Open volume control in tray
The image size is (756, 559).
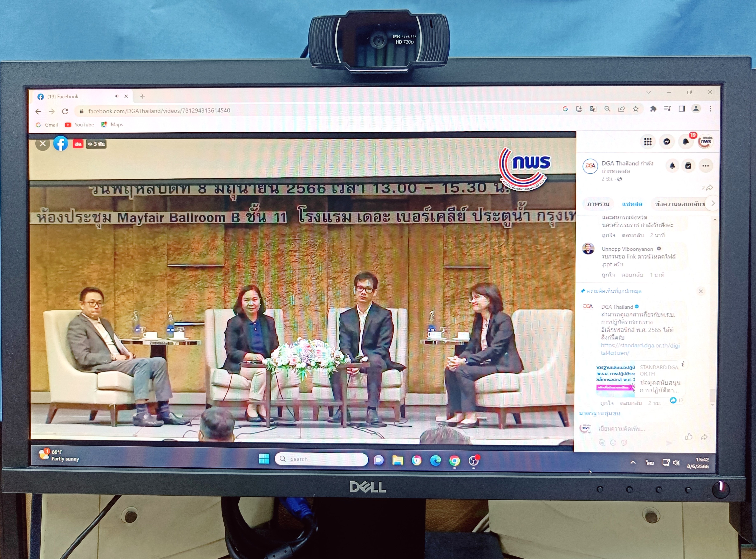click(x=676, y=463)
